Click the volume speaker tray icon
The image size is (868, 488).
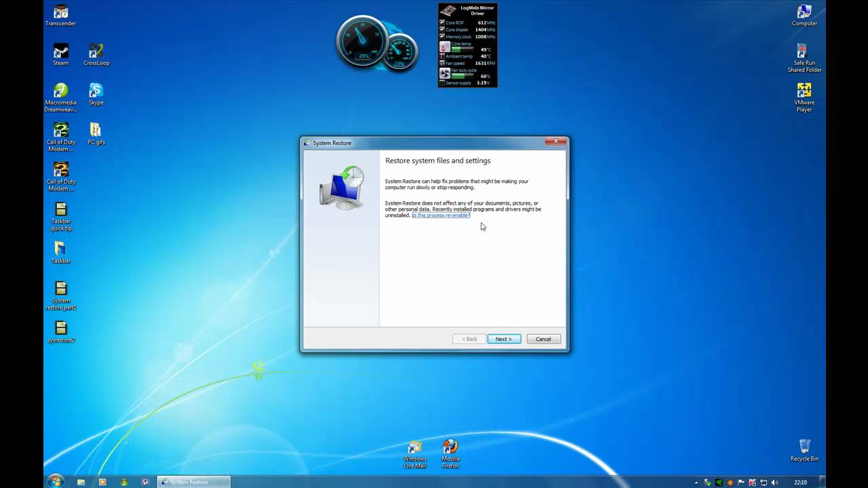774,482
